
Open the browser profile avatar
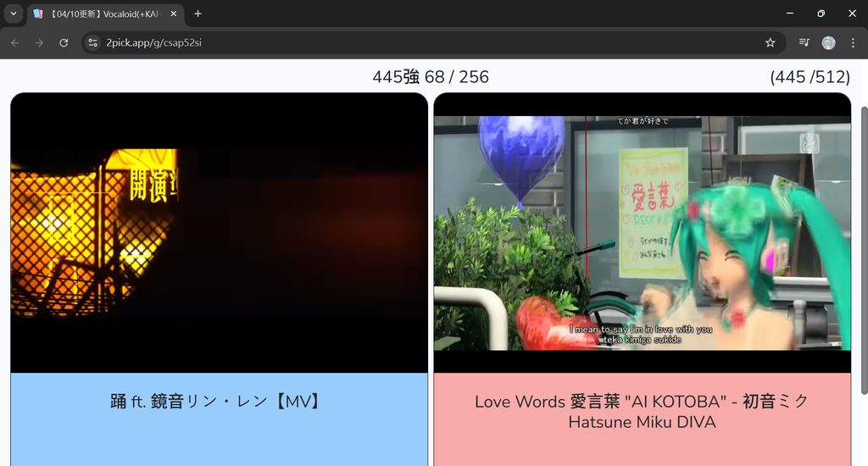click(828, 42)
